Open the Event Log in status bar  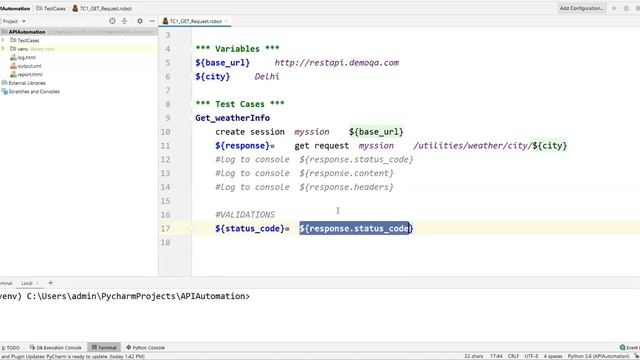(630, 348)
